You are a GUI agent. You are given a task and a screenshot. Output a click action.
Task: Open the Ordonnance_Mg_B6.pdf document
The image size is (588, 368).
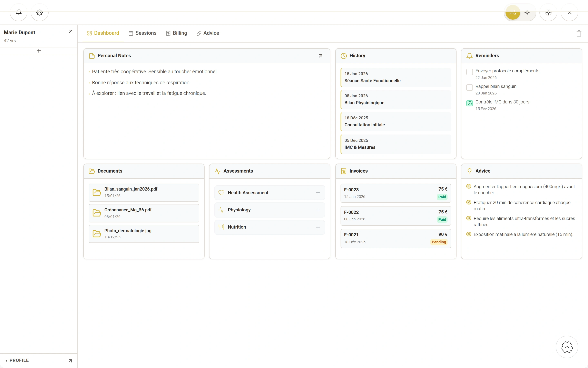[144, 213]
